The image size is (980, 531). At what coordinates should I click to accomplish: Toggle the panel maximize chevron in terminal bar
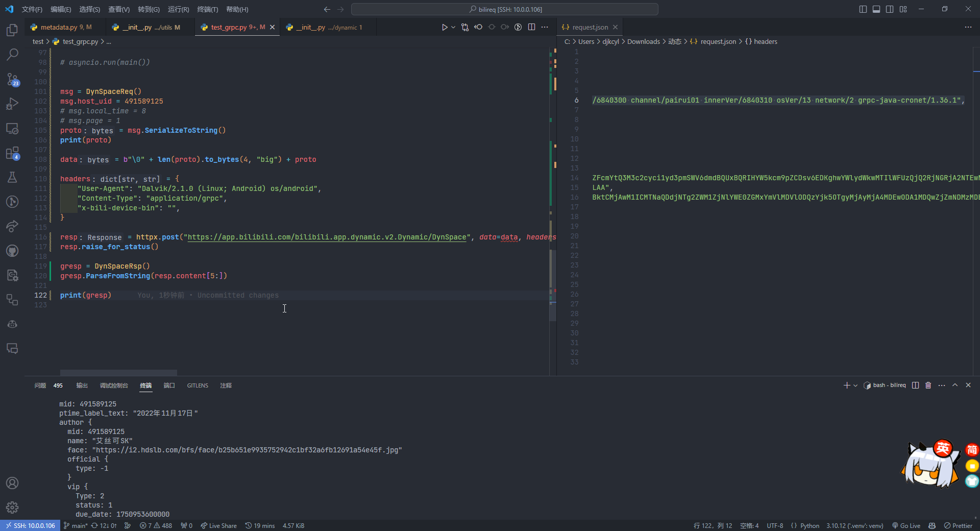(x=955, y=385)
